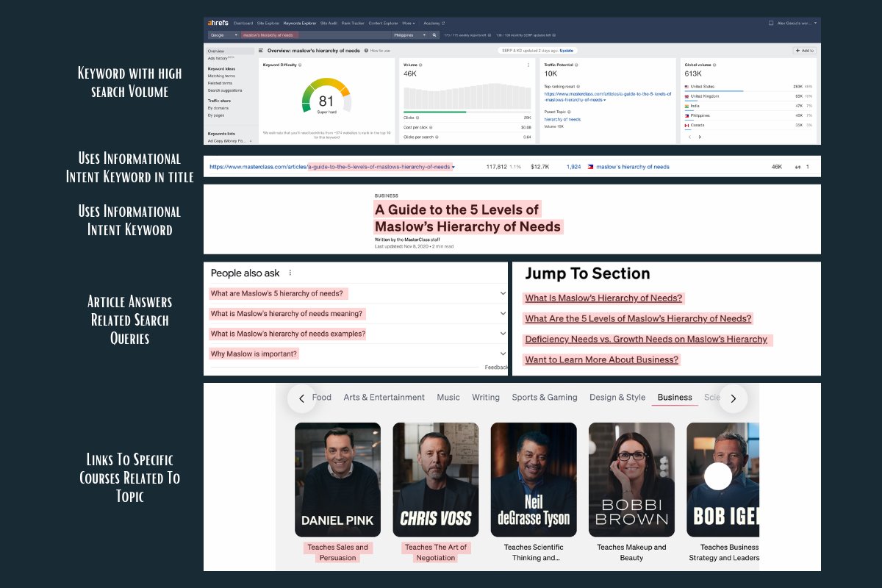Click the Clicks info icon in Volume card
This screenshot has width=882, height=588.
417,118
